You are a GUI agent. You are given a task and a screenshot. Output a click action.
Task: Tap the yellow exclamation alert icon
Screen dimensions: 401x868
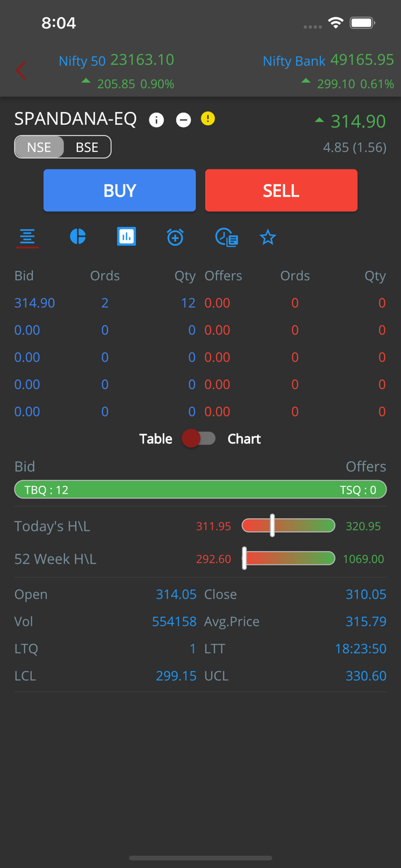pos(208,119)
